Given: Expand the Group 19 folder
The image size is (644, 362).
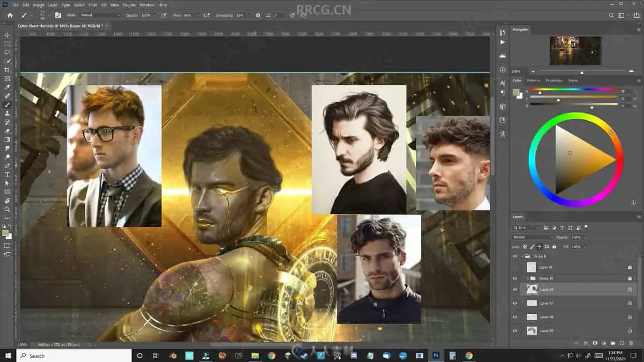Looking at the screenshot, I should [528, 278].
